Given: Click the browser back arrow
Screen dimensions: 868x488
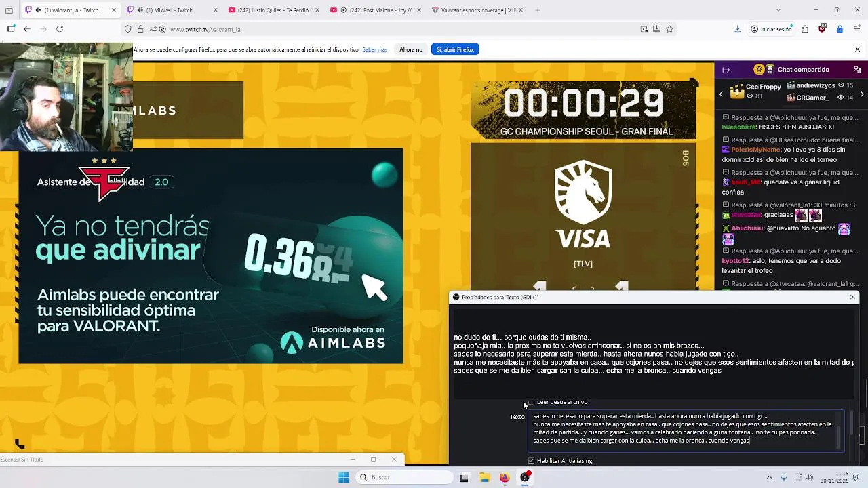Looking at the screenshot, I should tap(27, 29).
